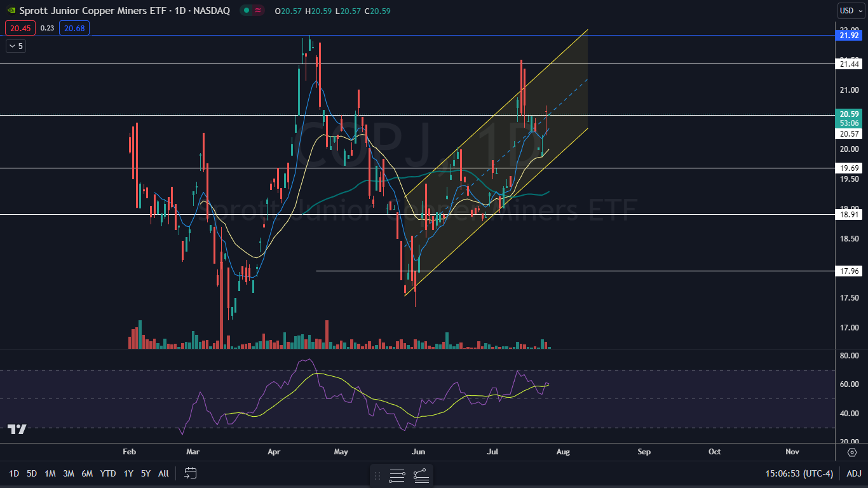The image size is (868, 488).
Task: Select the trend line path drawing tool
Action: click(421, 475)
